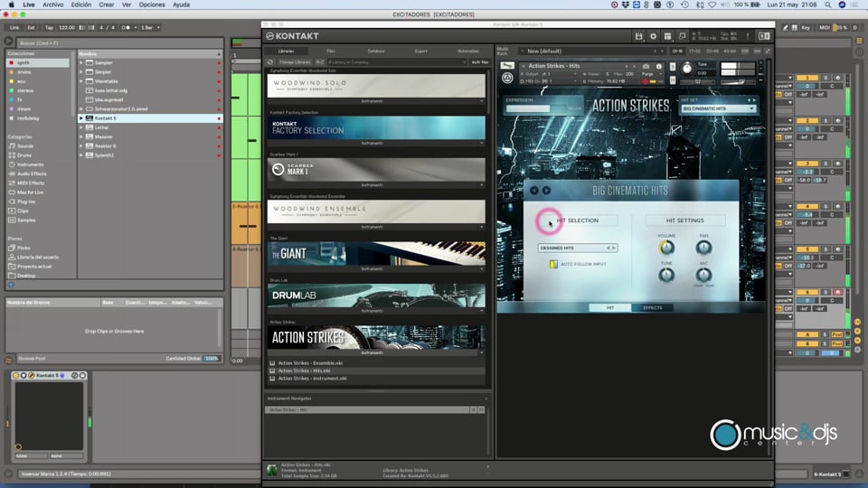This screenshot has width=868, height=488.
Task: Click macOS Spotlight search icon
Action: (828, 5)
